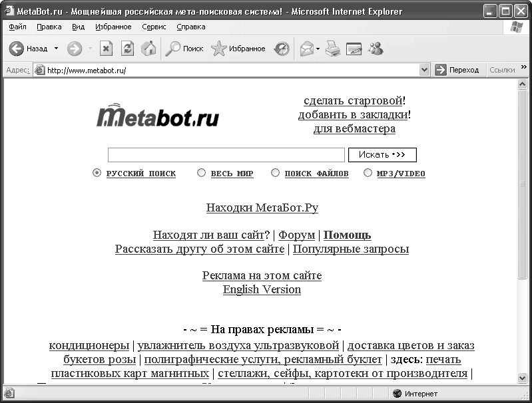Open the Правка menu

tap(49, 27)
